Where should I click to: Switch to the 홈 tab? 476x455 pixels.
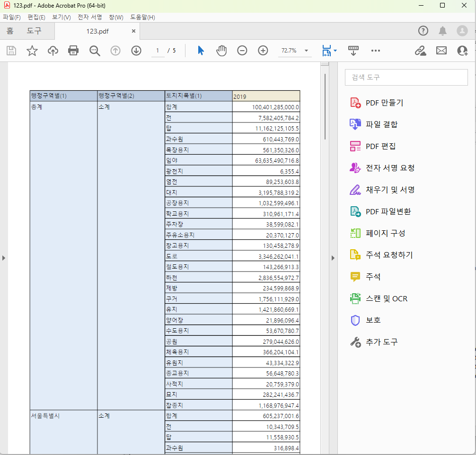tap(10, 31)
